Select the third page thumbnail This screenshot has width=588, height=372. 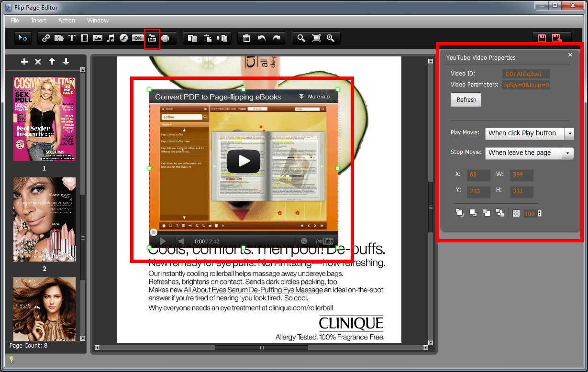(44, 308)
